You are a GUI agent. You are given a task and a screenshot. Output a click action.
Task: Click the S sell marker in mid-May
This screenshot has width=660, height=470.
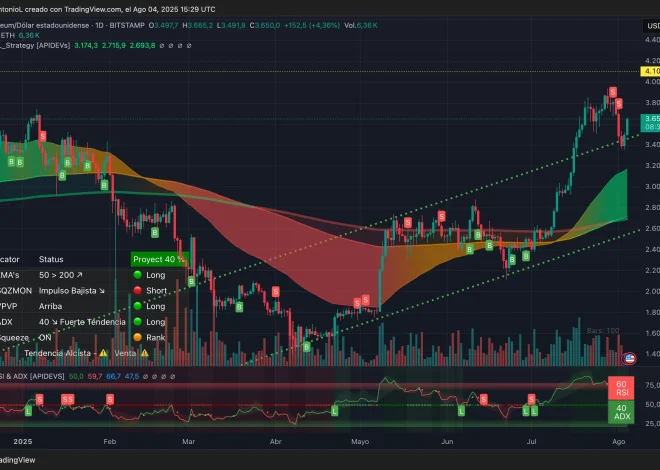tap(407, 223)
